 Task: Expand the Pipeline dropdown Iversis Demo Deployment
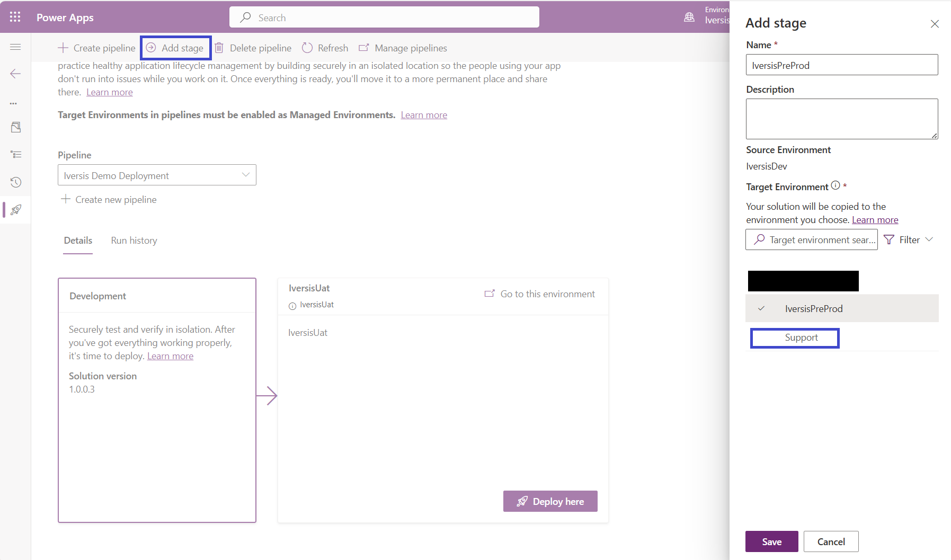pos(157,175)
